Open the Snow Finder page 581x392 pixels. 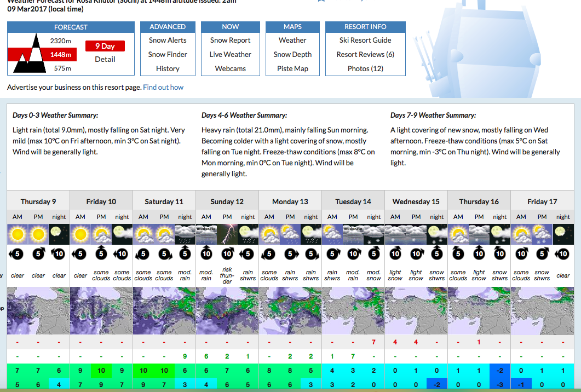168,54
